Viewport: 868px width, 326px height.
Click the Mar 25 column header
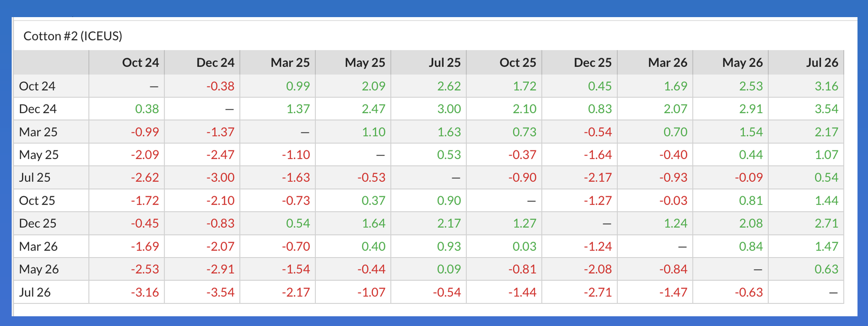click(290, 63)
